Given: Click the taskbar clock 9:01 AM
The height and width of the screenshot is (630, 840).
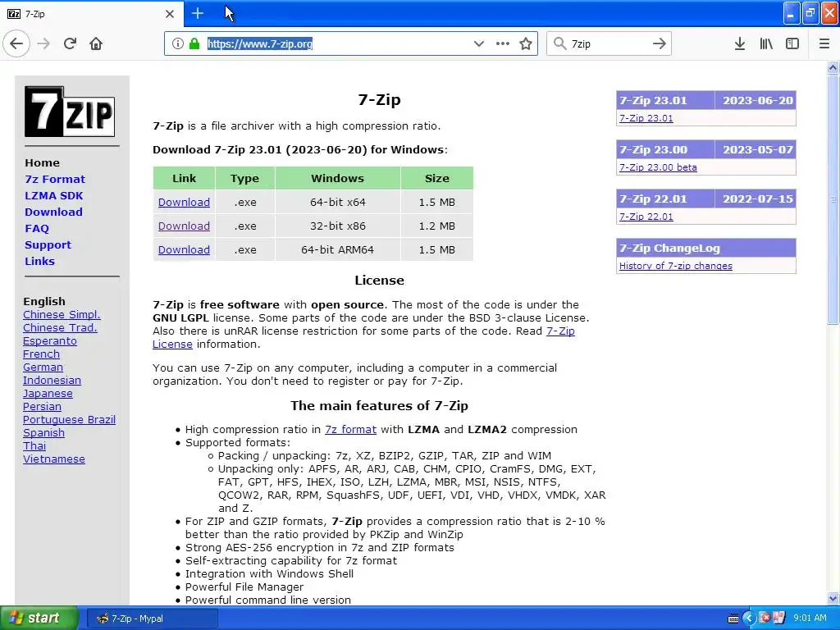Looking at the screenshot, I should [x=810, y=619].
